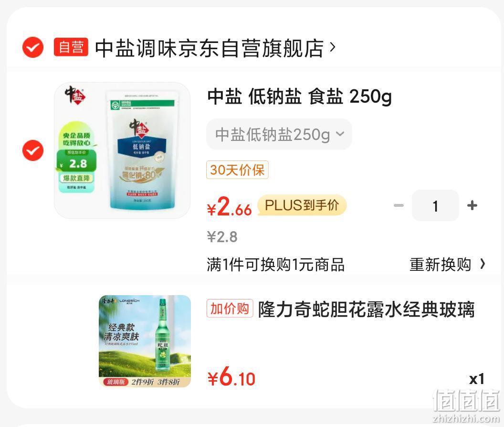Uncheck the 中盐 低钠盐 item checkbox
Viewport: 504px width, 427px height.
[x=33, y=150]
